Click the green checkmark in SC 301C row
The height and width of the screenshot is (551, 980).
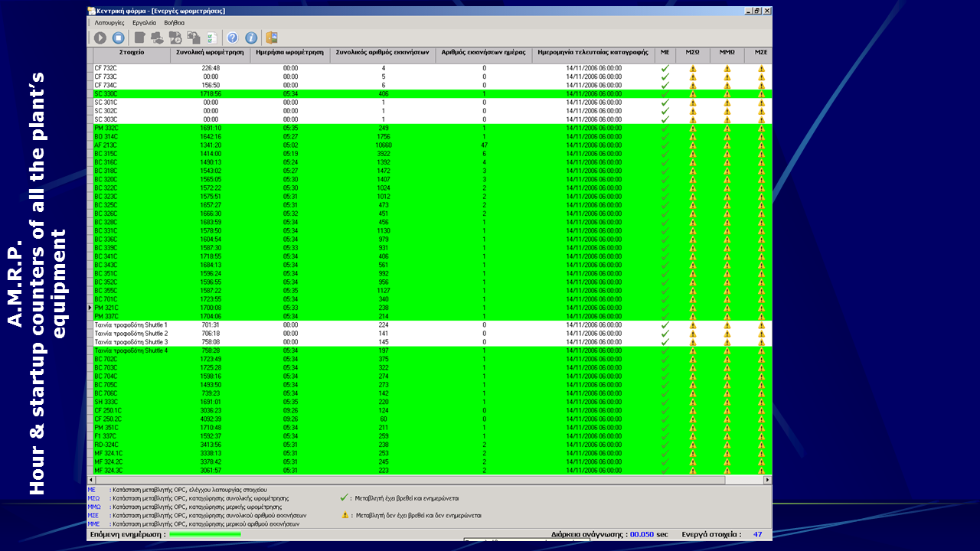coord(665,103)
